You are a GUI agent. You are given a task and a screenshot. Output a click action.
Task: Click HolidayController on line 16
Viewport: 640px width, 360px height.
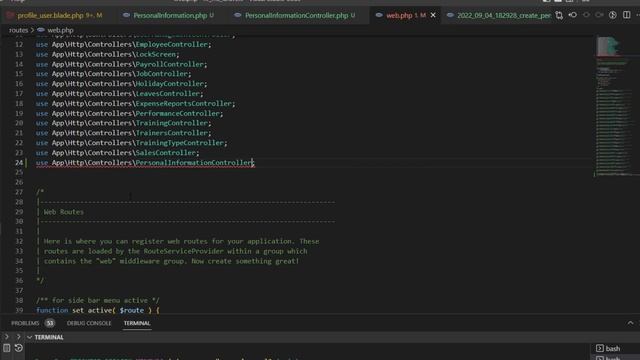point(169,84)
